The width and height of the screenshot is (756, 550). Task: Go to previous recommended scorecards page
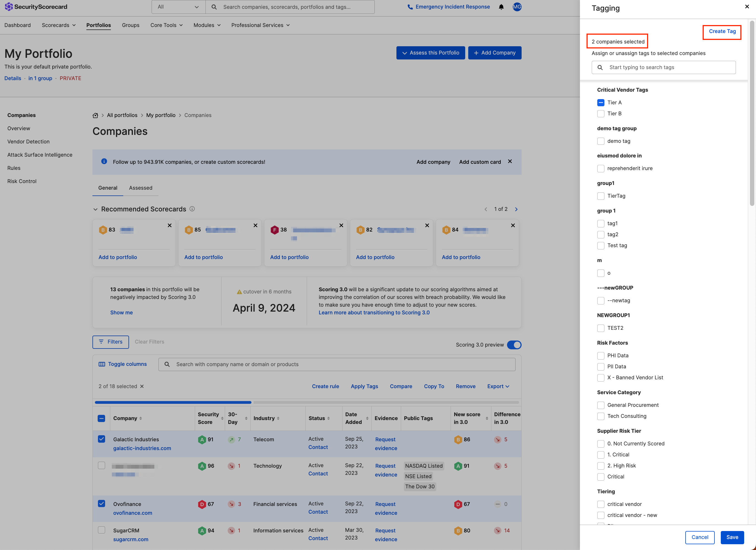(x=486, y=209)
